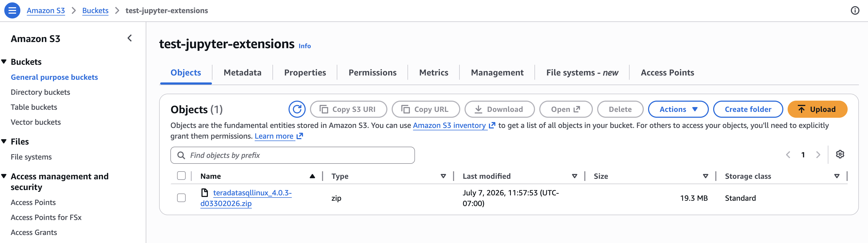Click external link icon next to S3 inventory
The width and height of the screenshot is (868, 243).
click(x=492, y=125)
